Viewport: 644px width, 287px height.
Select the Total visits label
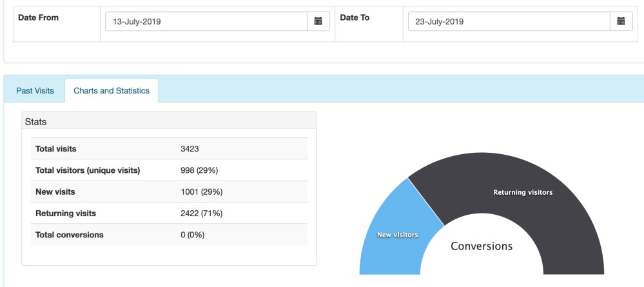[x=56, y=149]
